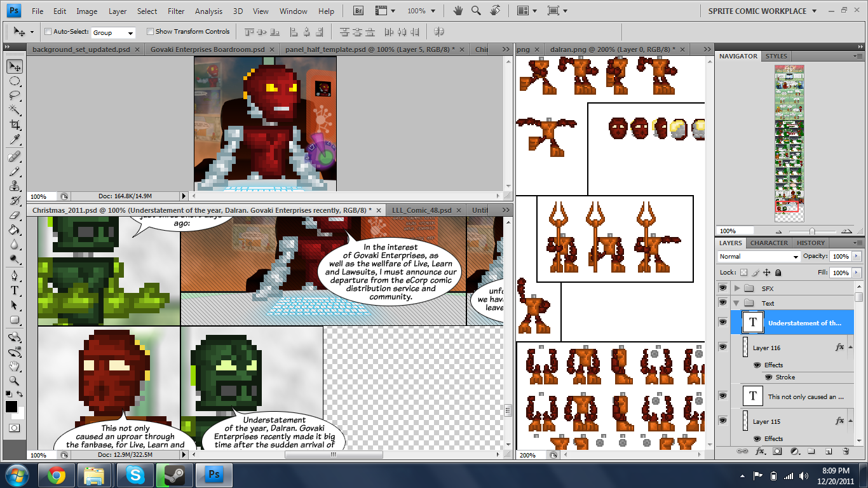
Task: Pick the Eyedropper tool
Action: pyautogui.click(x=15, y=140)
